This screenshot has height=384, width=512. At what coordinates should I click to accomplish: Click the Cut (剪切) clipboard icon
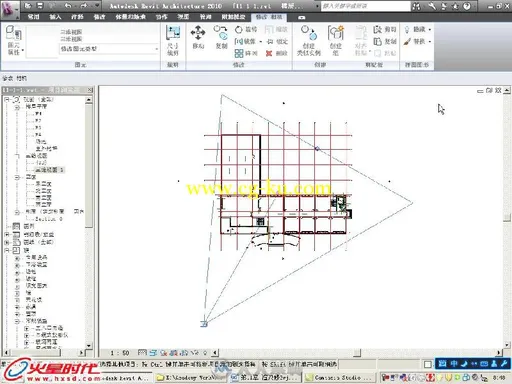click(x=377, y=29)
